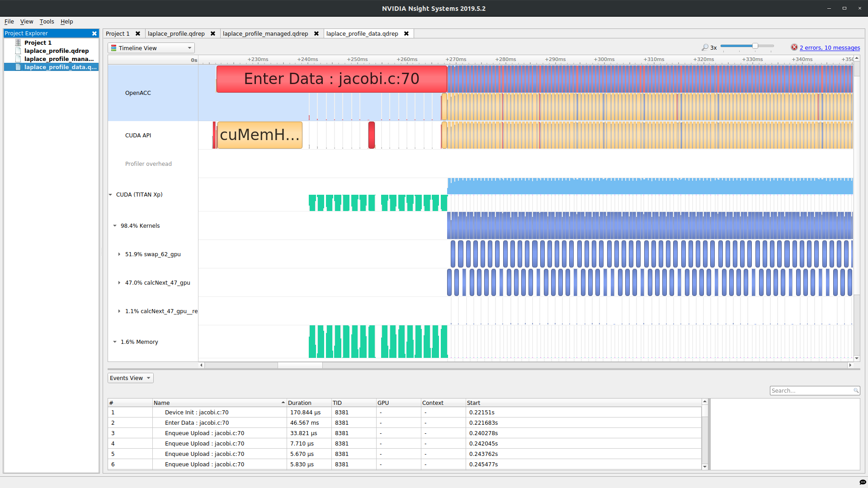Click the search magnifier icon in search box
The width and height of the screenshot is (868, 488).
pos(856,390)
